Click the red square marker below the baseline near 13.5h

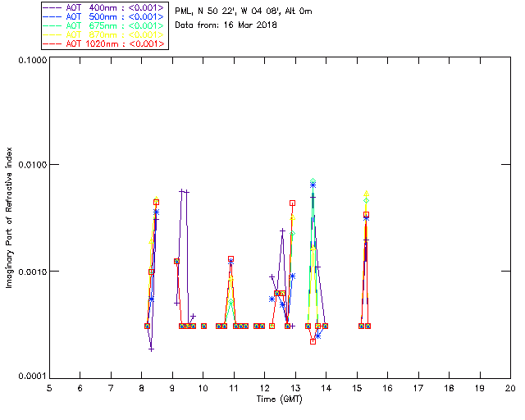point(313,341)
